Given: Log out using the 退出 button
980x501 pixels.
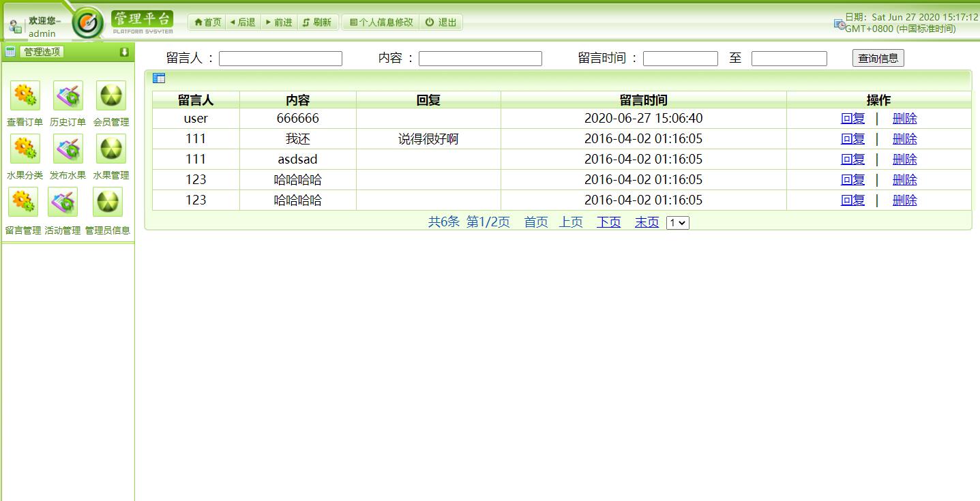Looking at the screenshot, I should 441,22.
